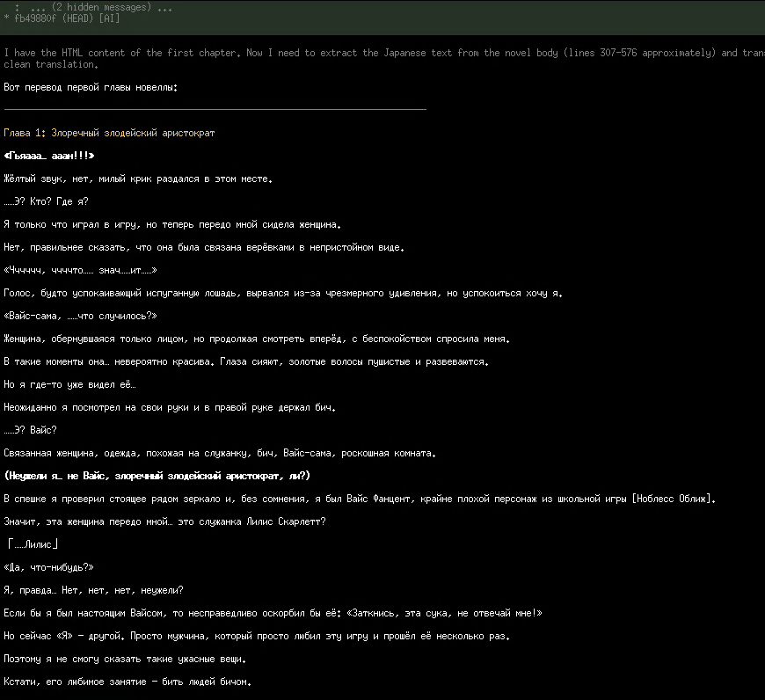This screenshot has height=700, width=765.
Task: Click the chapter heading 'Глава 1: Злоречный злодейский аристократ'
Action: [109, 133]
